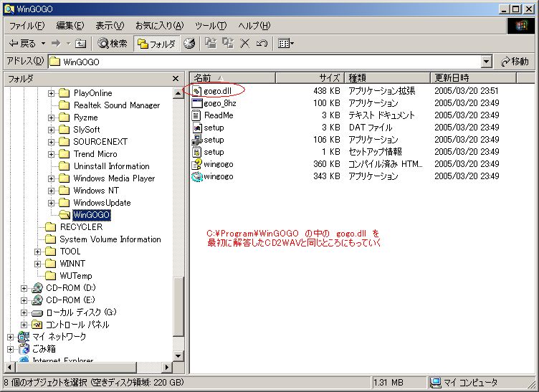Expand the PlayOnline folder tree node
The image size is (539, 392).
(x=52, y=93)
